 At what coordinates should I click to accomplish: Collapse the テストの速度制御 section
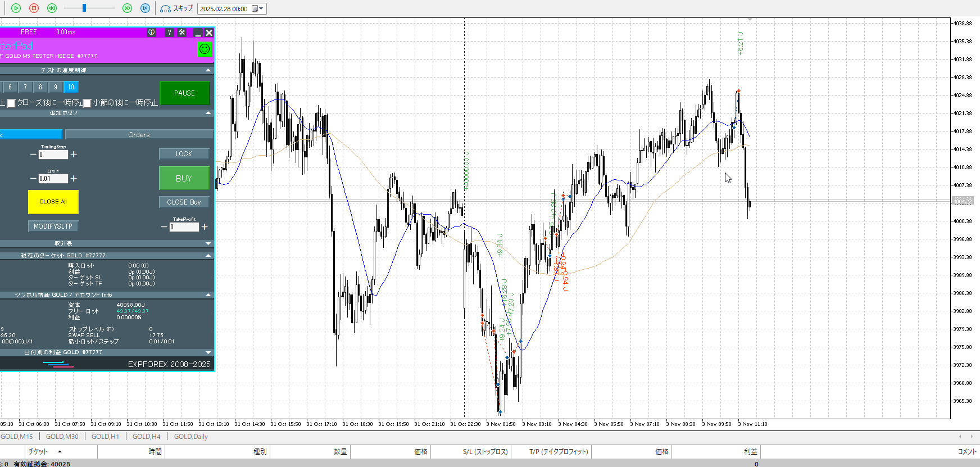pyautogui.click(x=208, y=70)
